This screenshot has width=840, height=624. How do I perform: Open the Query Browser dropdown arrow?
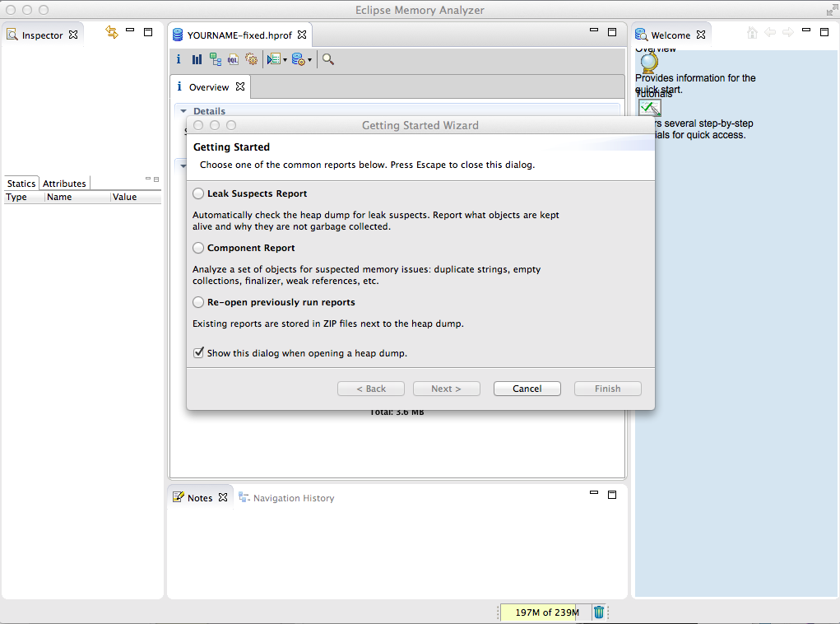click(309, 60)
